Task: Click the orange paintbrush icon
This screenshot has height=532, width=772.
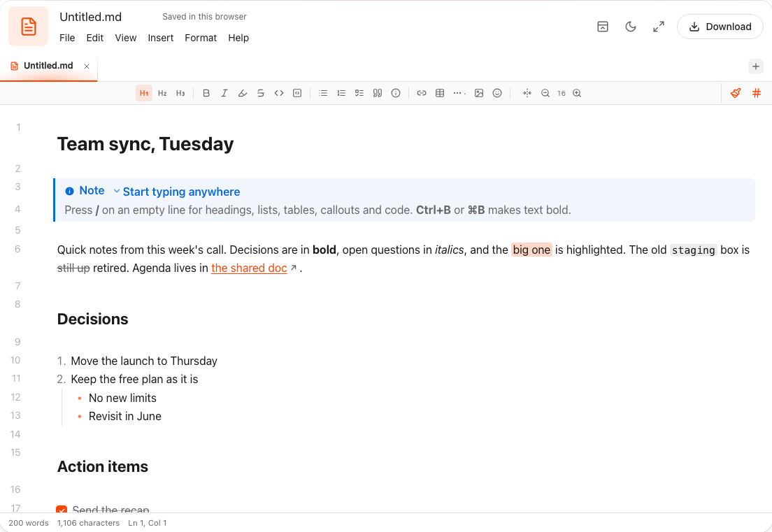Action: 736,93
